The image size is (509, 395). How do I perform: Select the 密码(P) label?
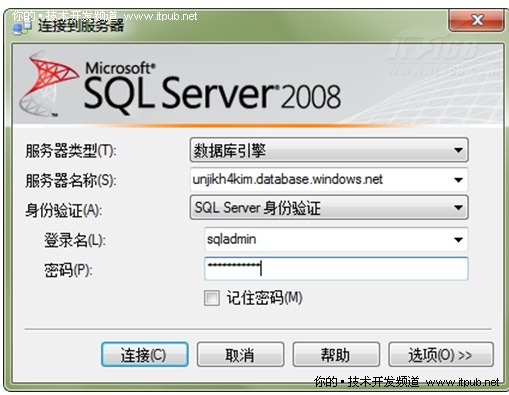point(68,270)
